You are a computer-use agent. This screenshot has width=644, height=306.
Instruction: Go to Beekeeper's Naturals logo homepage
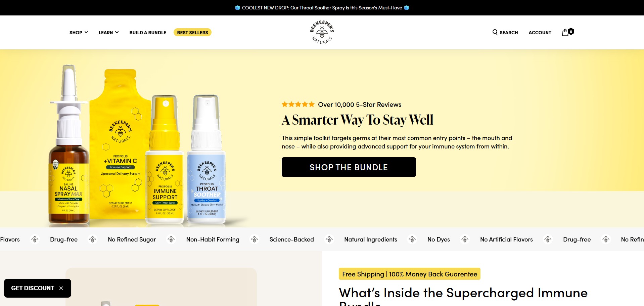(322, 32)
